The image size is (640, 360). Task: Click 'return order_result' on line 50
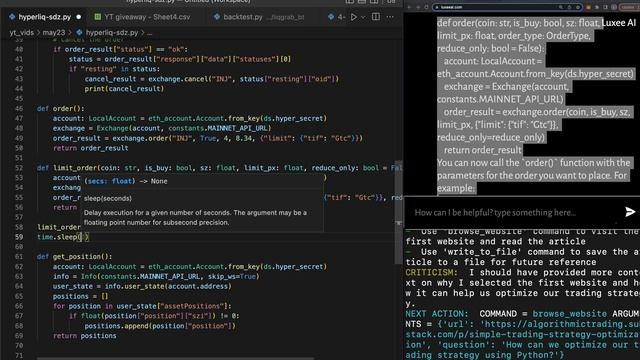(x=91, y=148)
